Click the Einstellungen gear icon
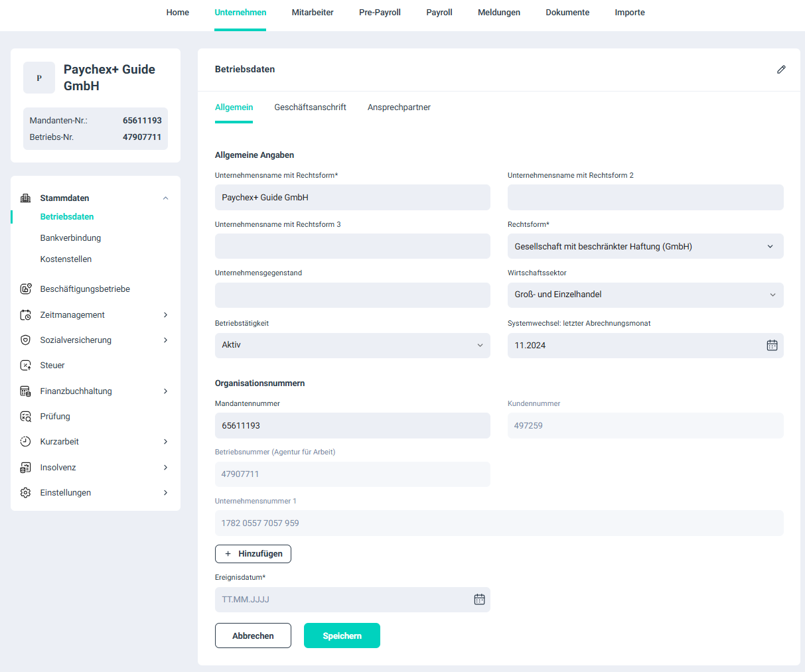Image resolution: width=805 pixels, height=672 pixels. [x=26, y=493]
